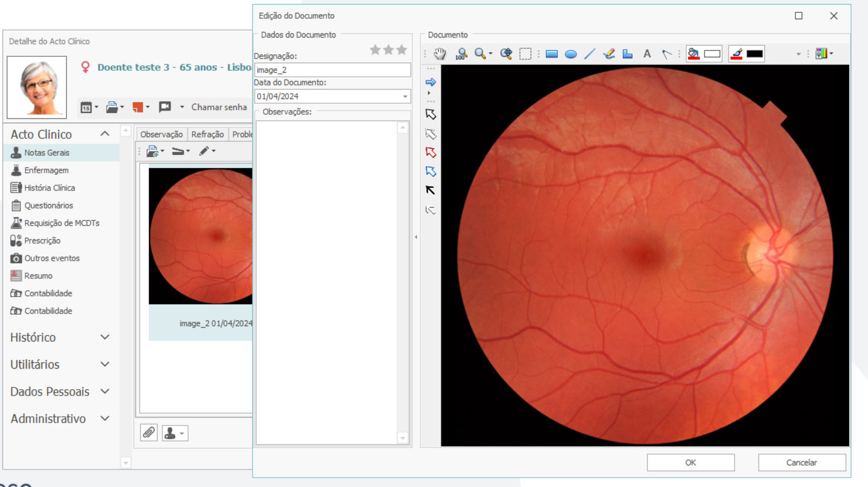This screenshot has width=868, height=487.
Task: Click the paperclip attachment icon
Action: pos(149,433)
